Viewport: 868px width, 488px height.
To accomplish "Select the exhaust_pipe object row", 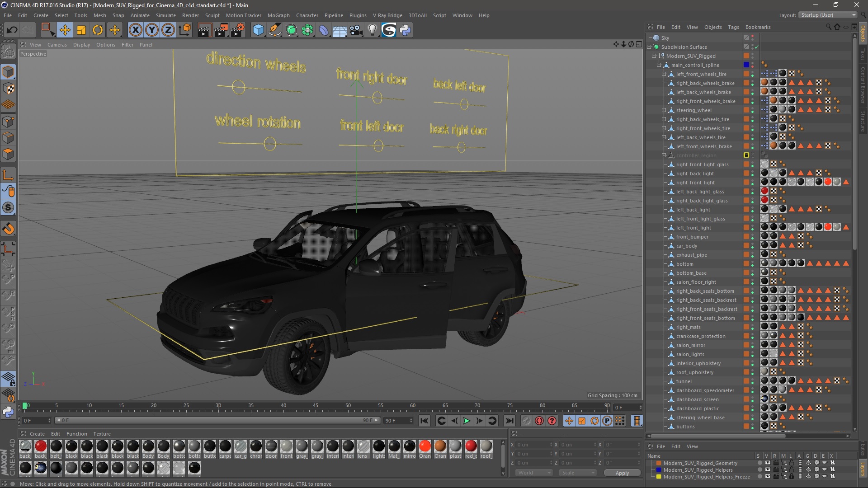I will [x=692, y=255].
